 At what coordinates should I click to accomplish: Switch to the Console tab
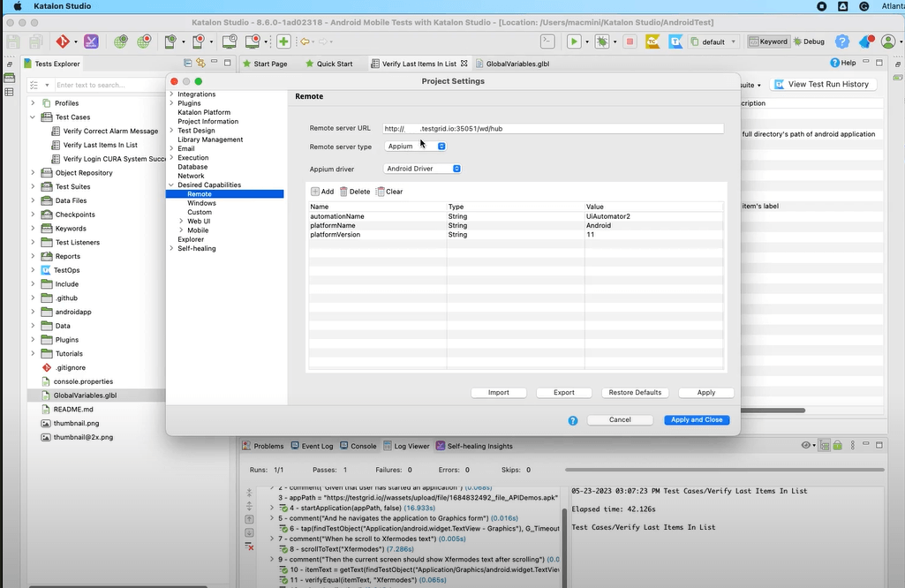coord(358,446)
